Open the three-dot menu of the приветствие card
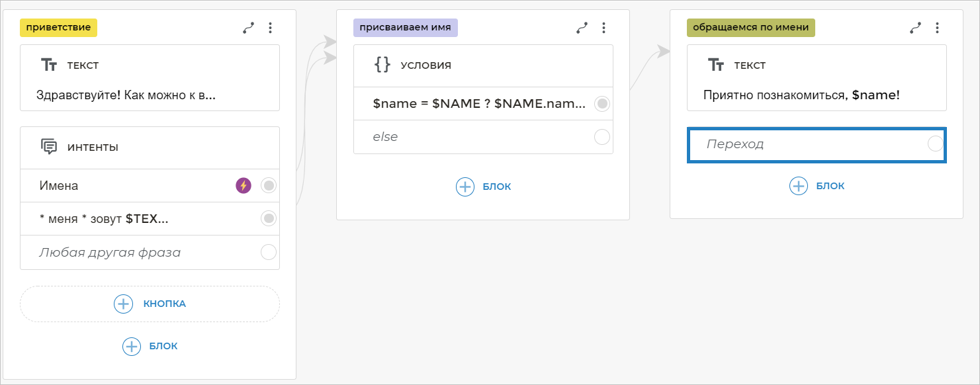The image size is (980, 385). pyautogui.click(x=270, y=28)
